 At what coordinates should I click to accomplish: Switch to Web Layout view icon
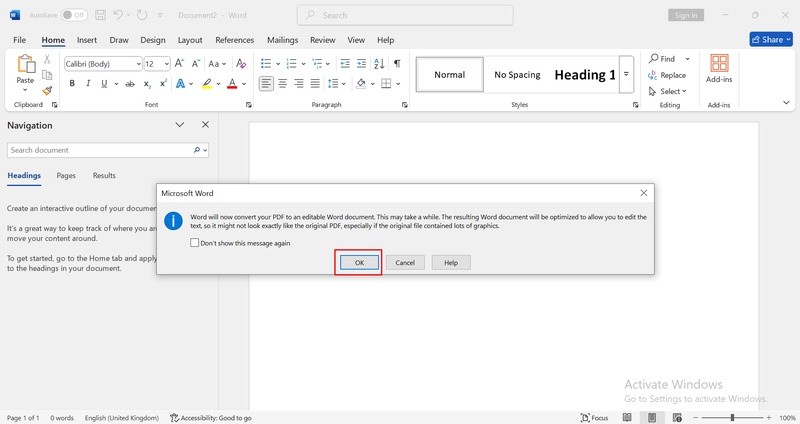click(677, 417)
